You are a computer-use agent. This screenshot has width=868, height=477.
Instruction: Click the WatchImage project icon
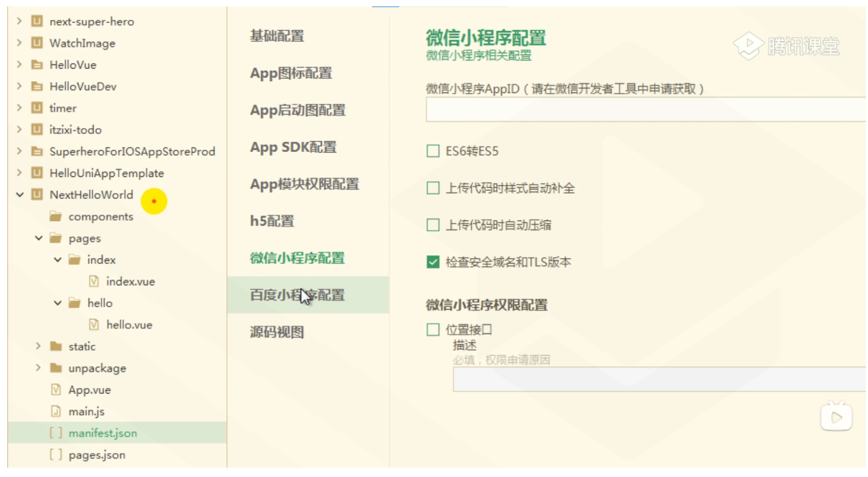point(37,43)
